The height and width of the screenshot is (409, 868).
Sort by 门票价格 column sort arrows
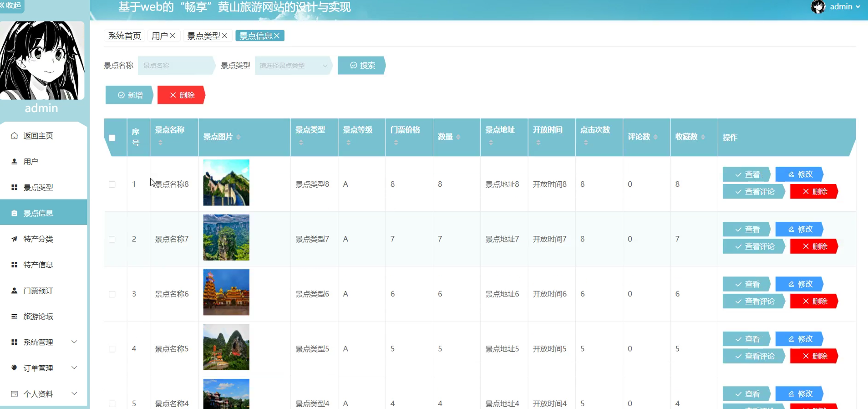tap(396, 143)
